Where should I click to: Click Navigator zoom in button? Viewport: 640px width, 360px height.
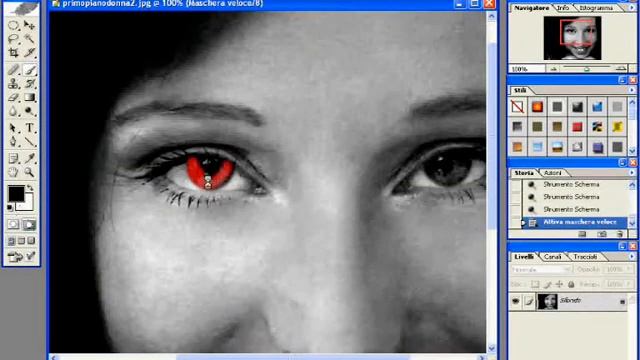tap(621, 69)
